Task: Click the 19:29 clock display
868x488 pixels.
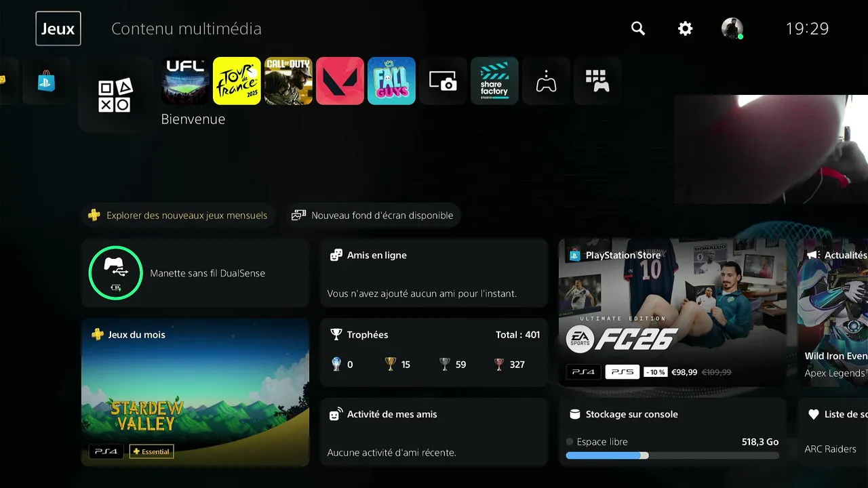Action: pyautogui.click(x=807, y=28)
